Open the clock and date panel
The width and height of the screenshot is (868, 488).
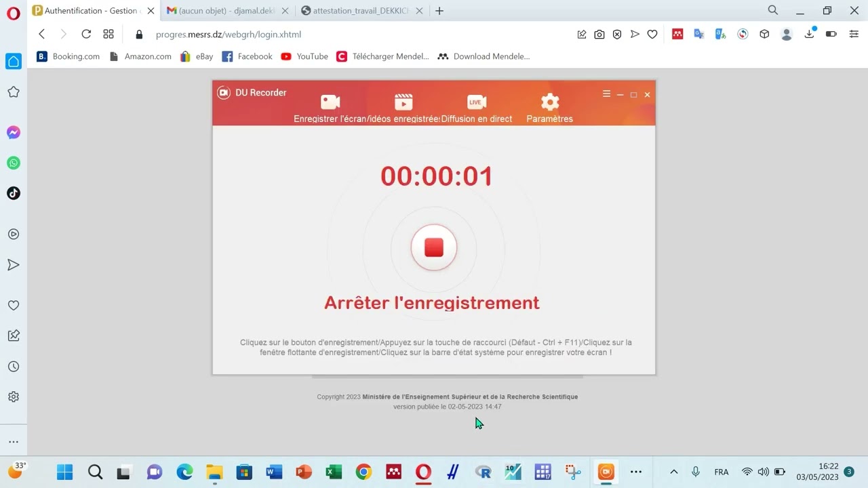point(818,472)
